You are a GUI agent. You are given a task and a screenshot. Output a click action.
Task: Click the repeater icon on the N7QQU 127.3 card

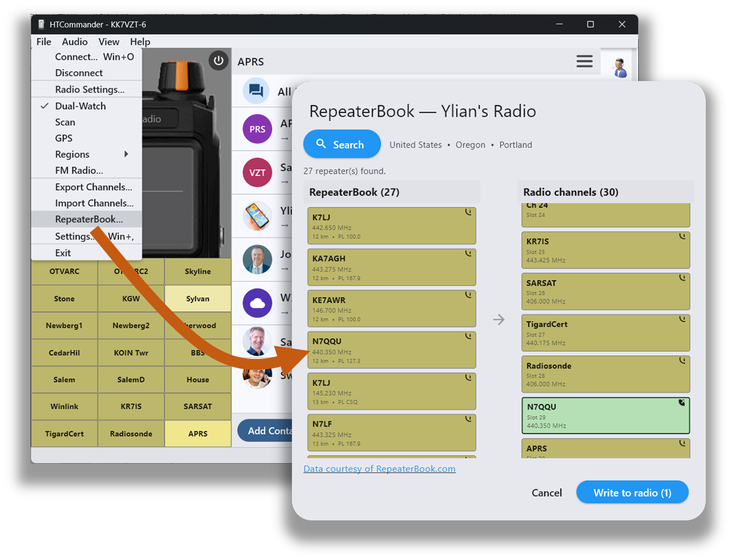click(x=468, y=337)
